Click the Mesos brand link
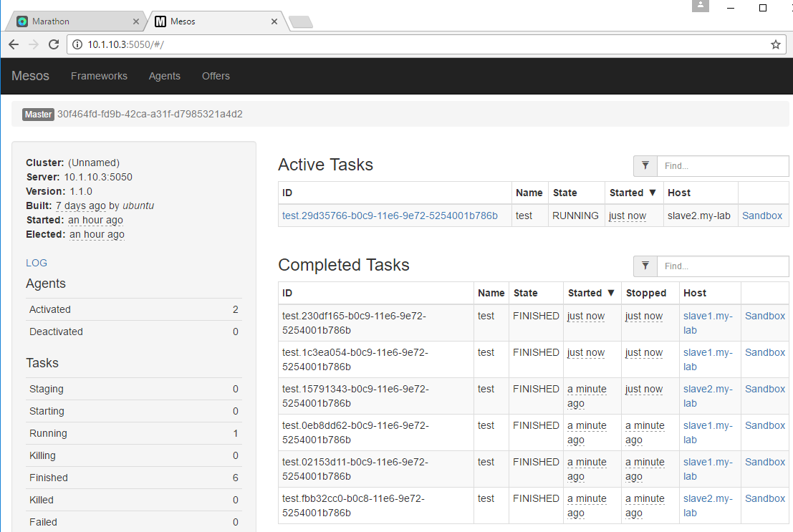Viewport: 793px width, 532px height. [30, 76]
